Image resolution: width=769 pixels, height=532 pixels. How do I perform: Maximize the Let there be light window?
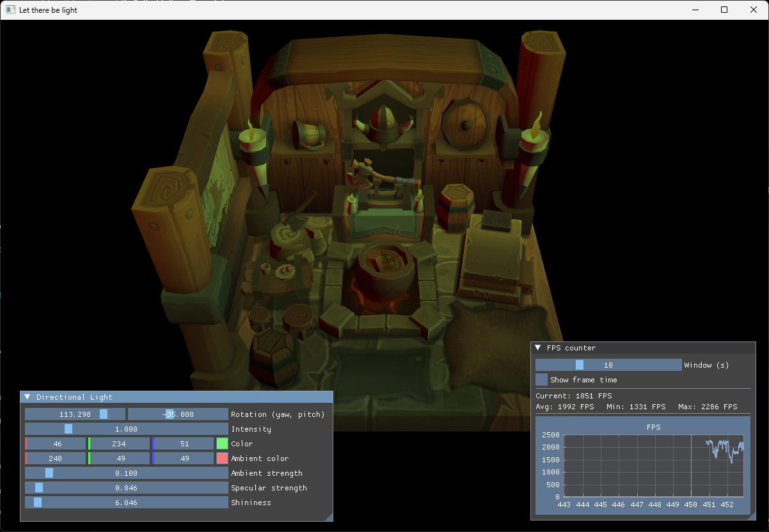click(x=724, y=10)
